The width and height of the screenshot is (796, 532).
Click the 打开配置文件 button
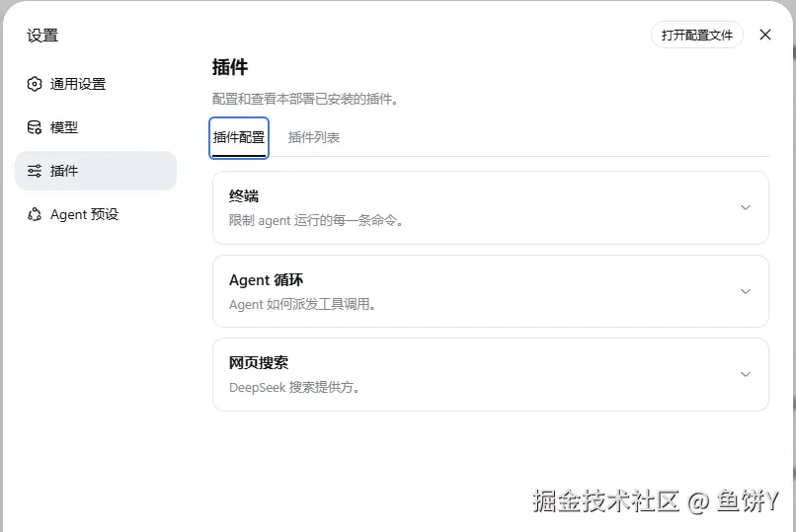tap(697, 35)
